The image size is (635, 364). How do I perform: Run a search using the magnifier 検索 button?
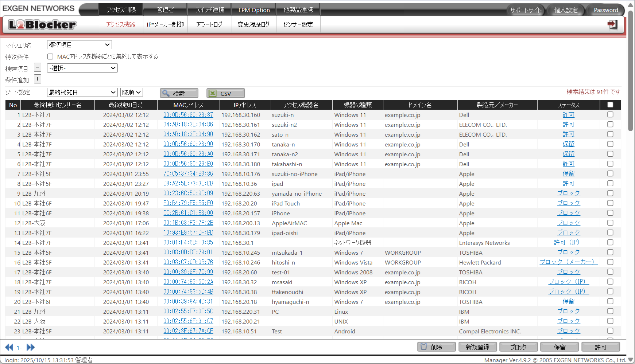click(179, 93)
